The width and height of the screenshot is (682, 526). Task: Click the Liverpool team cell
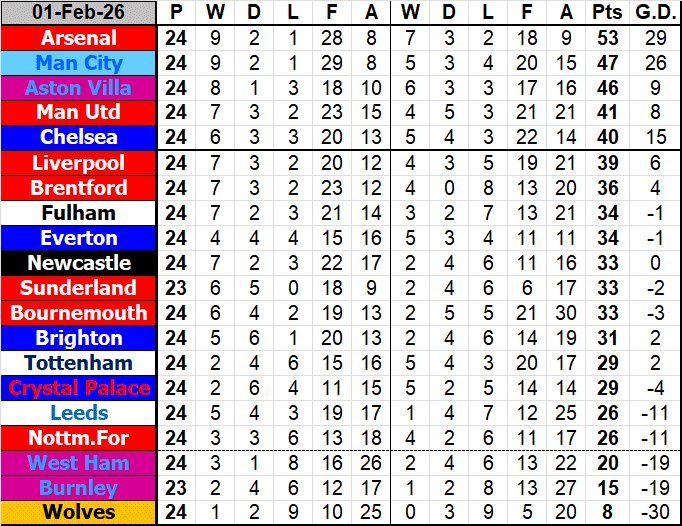(79, 163)
